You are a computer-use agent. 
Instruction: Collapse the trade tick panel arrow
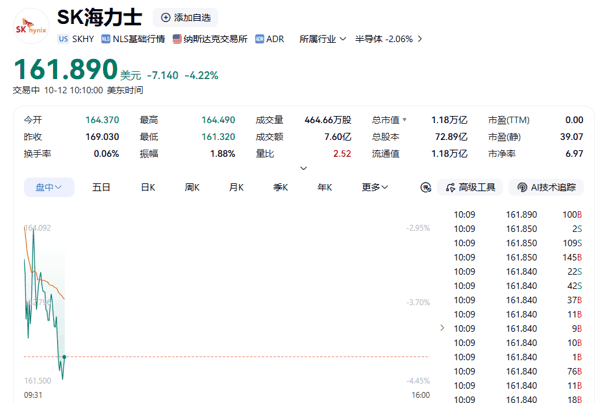click(x=442, y=328)
